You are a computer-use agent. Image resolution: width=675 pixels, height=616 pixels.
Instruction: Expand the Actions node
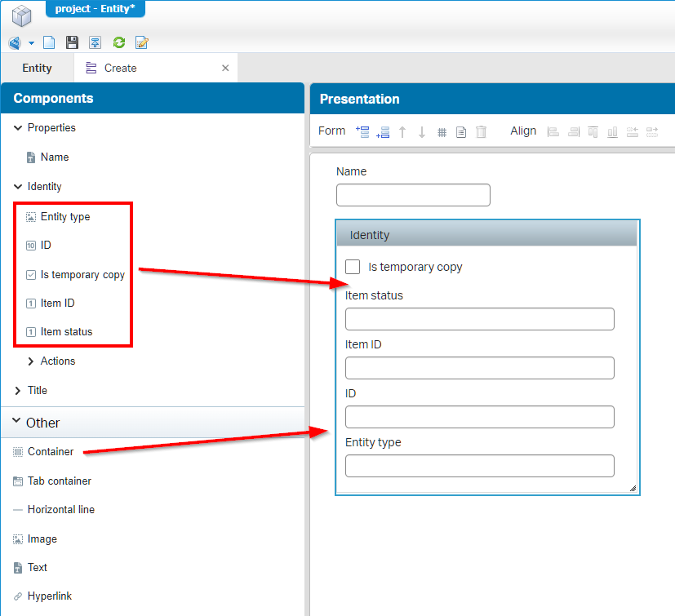tap(31, 361)
